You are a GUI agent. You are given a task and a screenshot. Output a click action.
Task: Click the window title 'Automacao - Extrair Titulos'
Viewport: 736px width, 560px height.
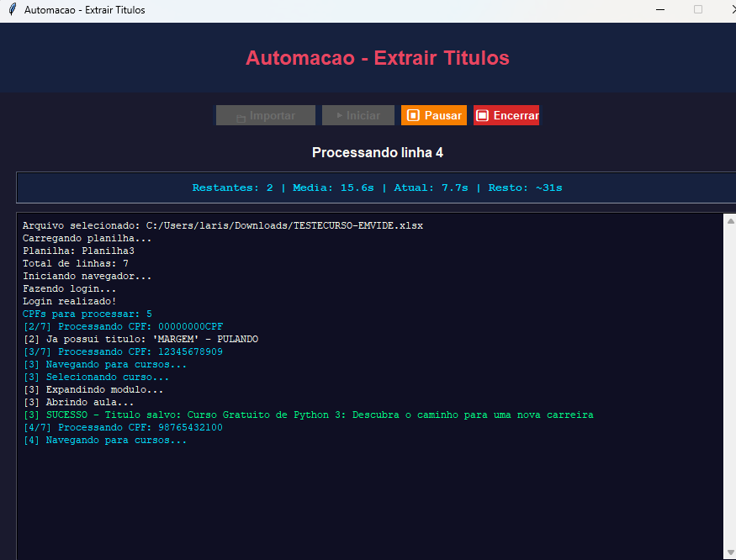pyautogui.click(x=84, y=10)
